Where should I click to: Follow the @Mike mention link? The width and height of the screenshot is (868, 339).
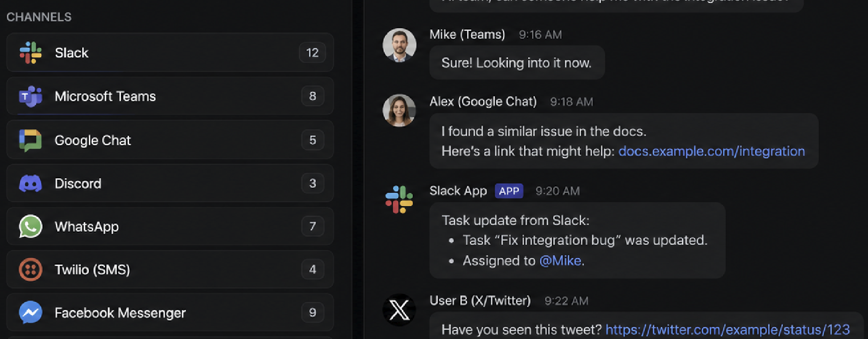(560, 261)
